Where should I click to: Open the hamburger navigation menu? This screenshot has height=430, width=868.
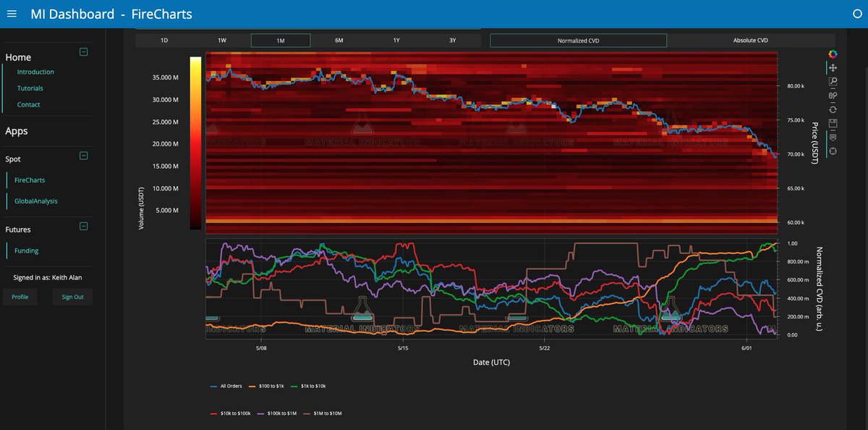[x=12, y=14]
